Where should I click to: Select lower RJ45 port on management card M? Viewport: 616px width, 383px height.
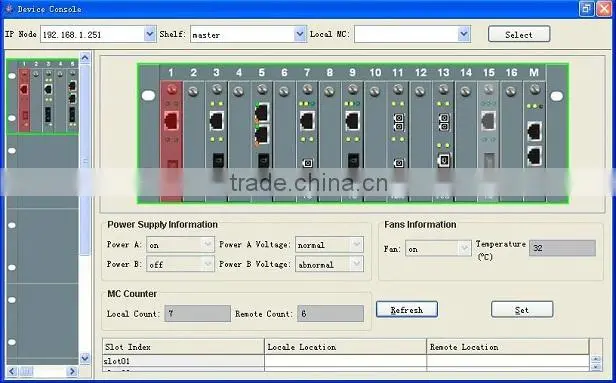pyautogui.click(x=534, y=155)
